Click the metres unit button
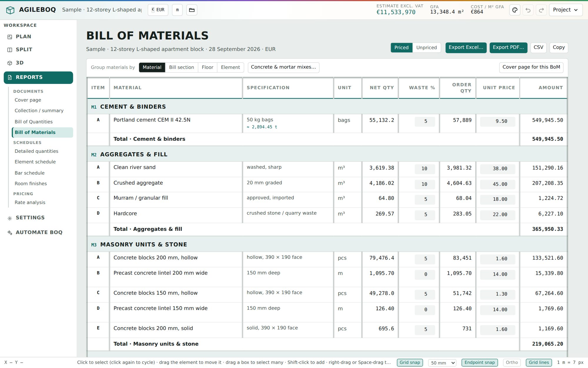This screenshot has width=588, height=368. pos(177,10)
